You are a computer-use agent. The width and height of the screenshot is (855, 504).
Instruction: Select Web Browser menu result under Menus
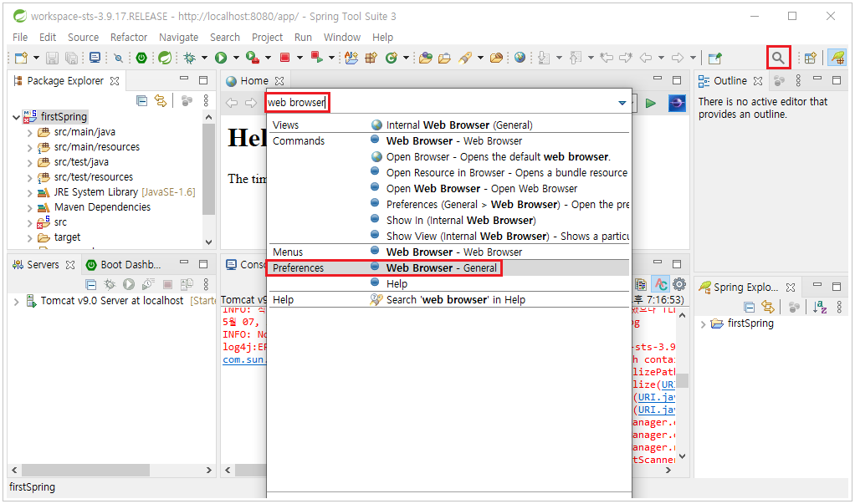pyautogui.click(x=448, y=252)
